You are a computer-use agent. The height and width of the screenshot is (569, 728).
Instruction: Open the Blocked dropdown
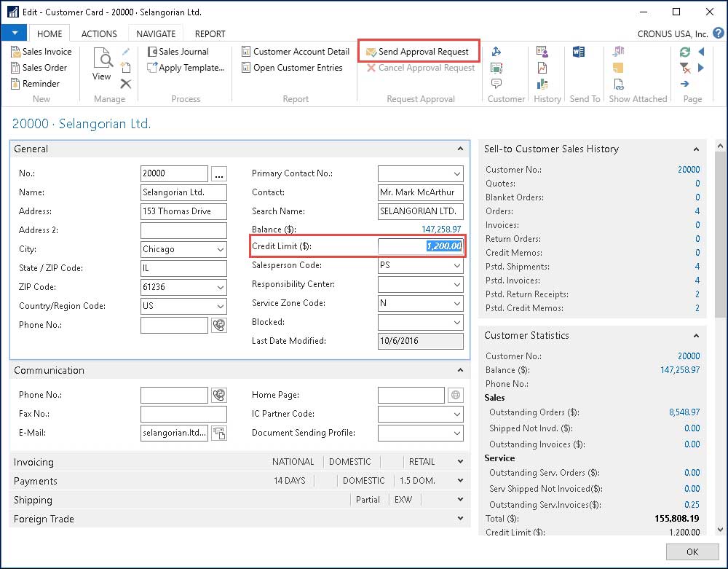coord(457,323)
